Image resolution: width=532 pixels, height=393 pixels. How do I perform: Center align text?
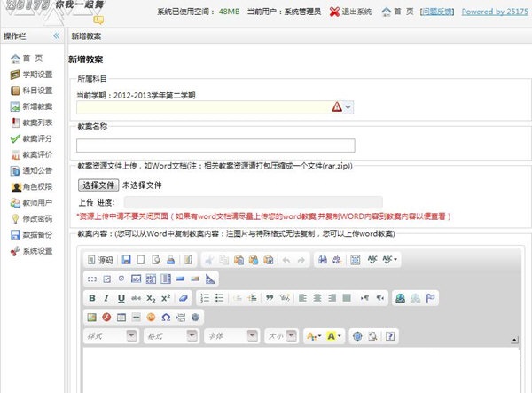click(317, 298)
